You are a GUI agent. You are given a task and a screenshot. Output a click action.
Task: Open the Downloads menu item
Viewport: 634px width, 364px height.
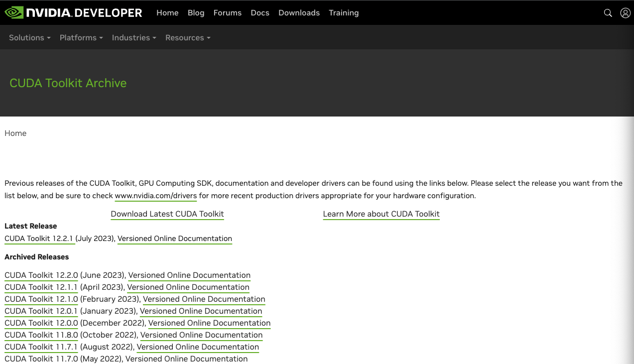click(x=299, y=13)
